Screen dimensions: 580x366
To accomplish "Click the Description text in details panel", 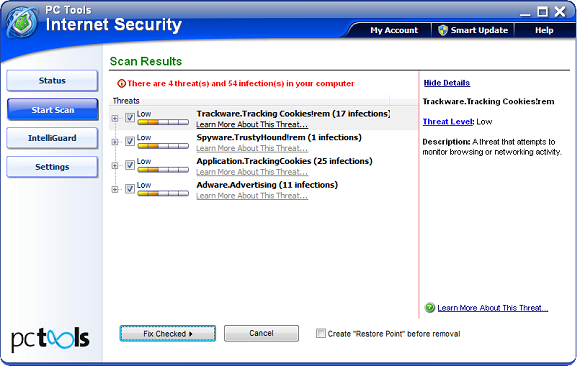I will (492, 147).
